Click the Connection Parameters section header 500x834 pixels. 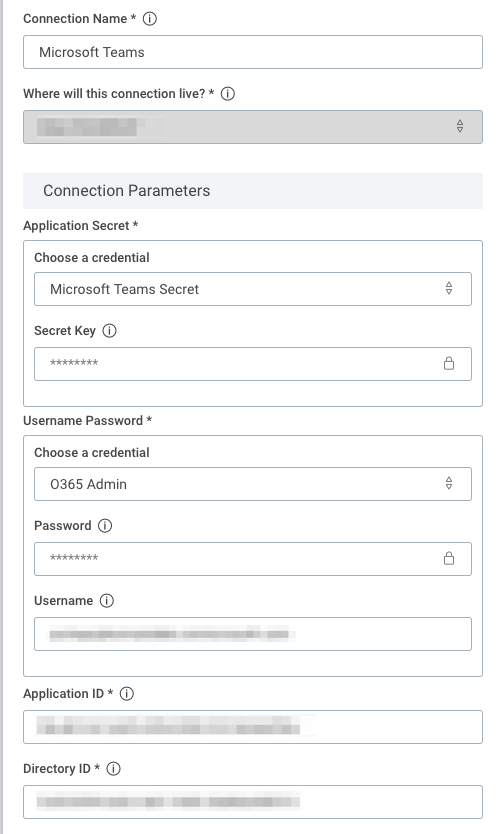click(253, 191)
